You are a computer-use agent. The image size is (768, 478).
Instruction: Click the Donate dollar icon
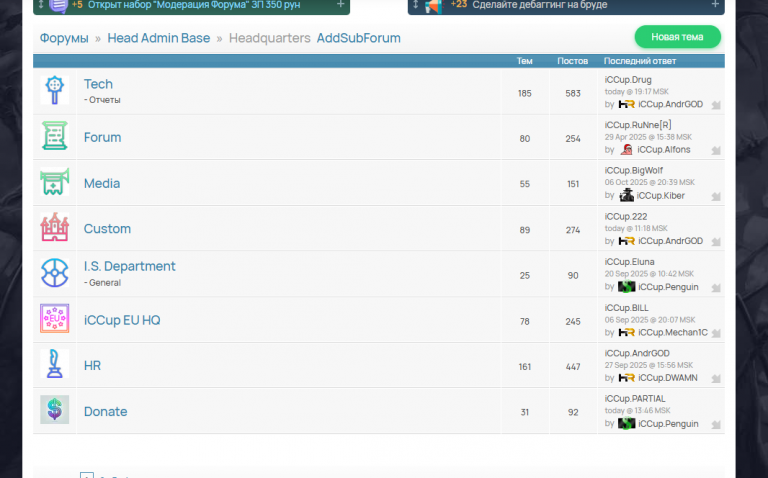tap(54, 409)
